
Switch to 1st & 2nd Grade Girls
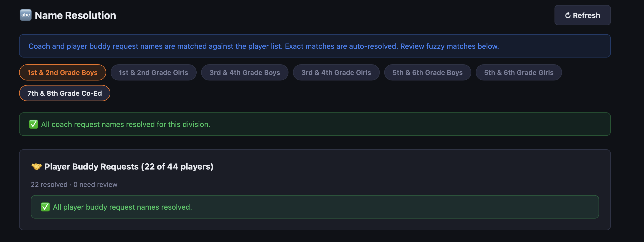coord(153,72)
